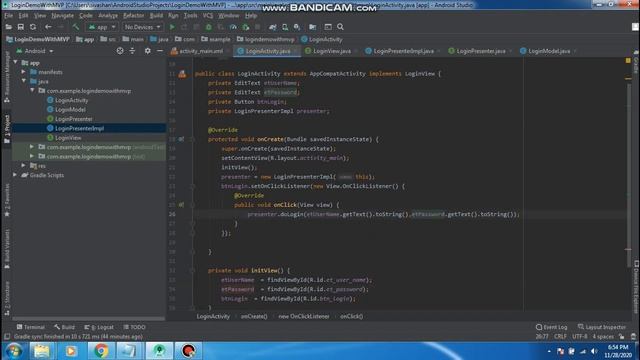Open the Refactor menu
The image size is (640, 360).
point(133,16)
